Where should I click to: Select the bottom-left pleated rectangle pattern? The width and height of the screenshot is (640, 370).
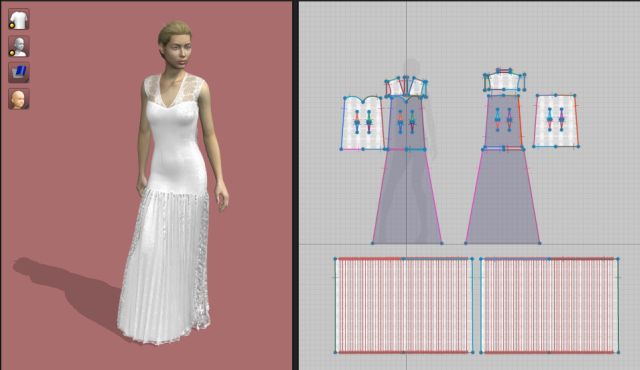tap(404, 305)
